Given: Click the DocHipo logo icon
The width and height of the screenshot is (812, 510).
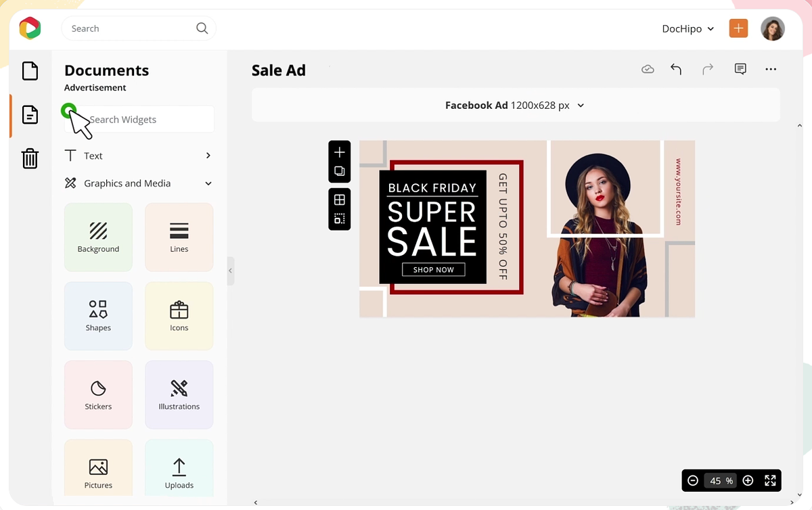Looking at the screenshot, I should click(x=30, y=28).
